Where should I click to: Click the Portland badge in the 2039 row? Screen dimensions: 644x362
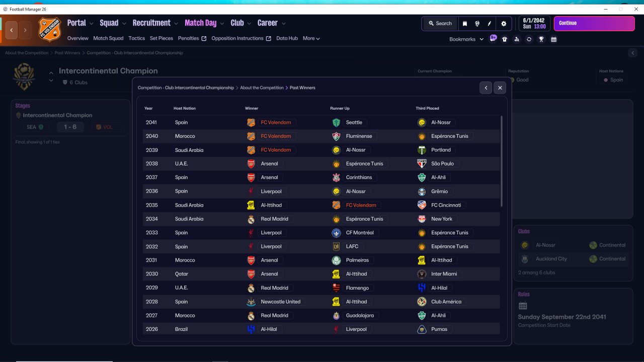[422, 150]
